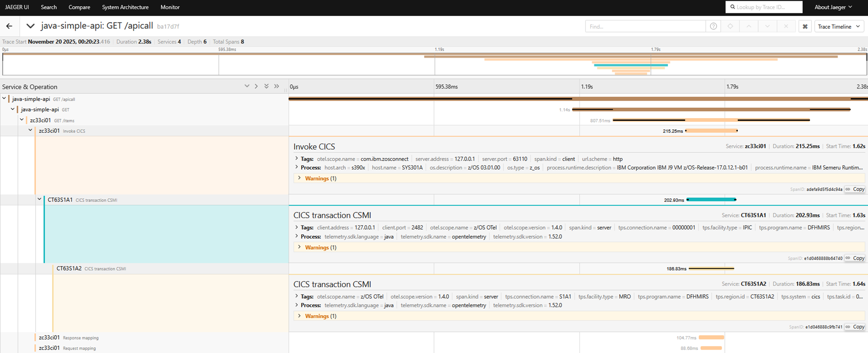Screen dimensions: 868x353
Task: Click the Invoke CICS span bar, 215.25ms
Action: [x=711, y=131]
